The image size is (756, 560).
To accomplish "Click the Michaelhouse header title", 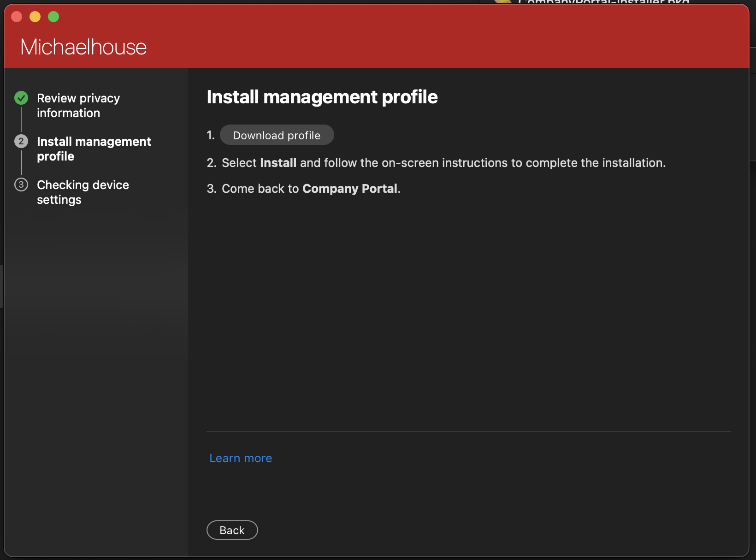I will (x=83, y=47).
